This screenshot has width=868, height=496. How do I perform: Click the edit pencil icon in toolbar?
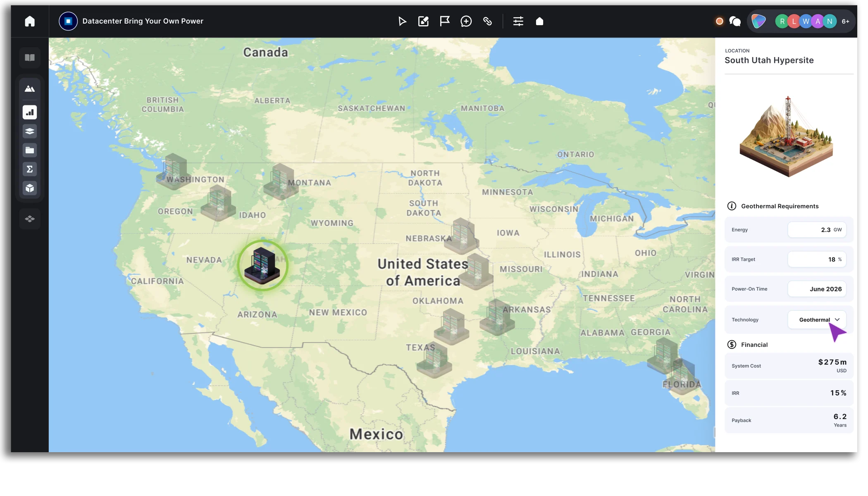[x=423, y=21]
